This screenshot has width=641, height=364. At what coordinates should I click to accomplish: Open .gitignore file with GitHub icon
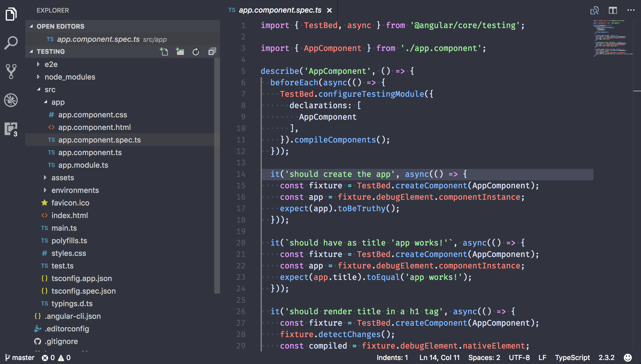tap(123, 341)
